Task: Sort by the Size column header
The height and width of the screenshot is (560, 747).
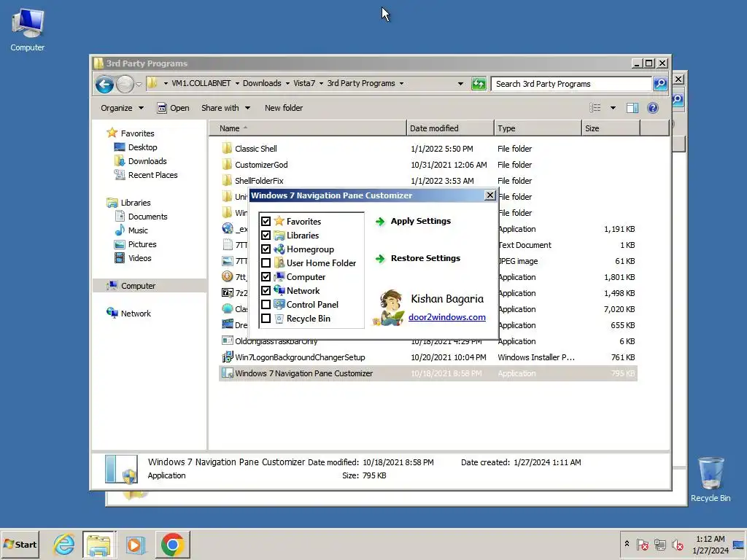Action: tap(611, 128)
